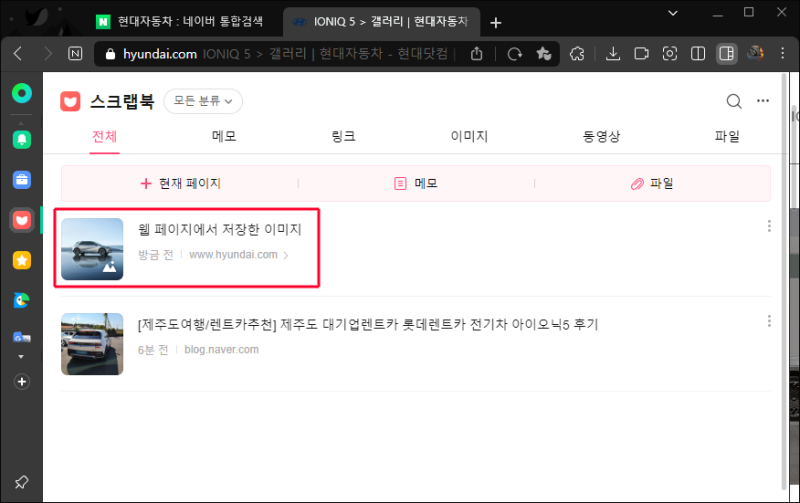The width and height of the screenshot is (800, 503).
Task: Open the IONIQ car image thumbnail
Action: pyautogui.click(x=92, y=249)
